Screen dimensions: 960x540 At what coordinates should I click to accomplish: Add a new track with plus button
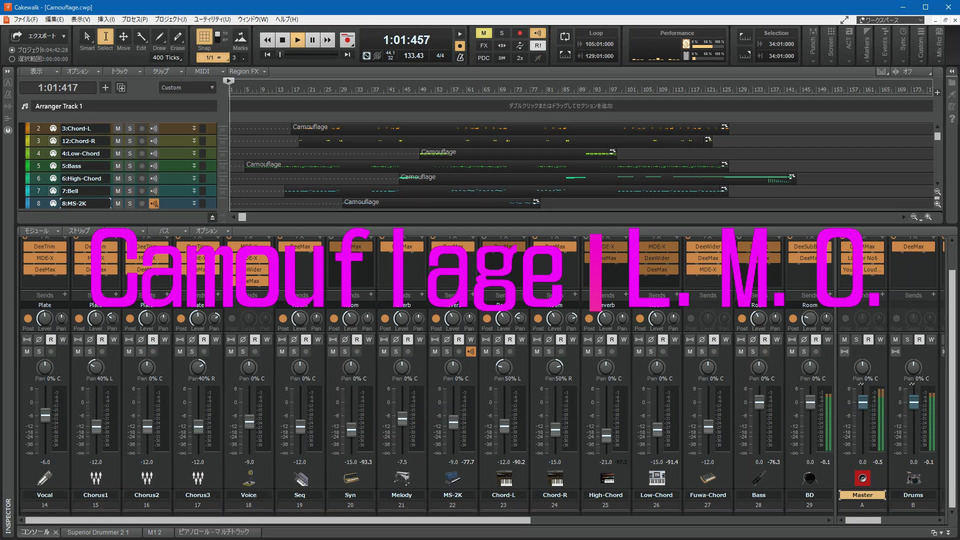point(105,88)
